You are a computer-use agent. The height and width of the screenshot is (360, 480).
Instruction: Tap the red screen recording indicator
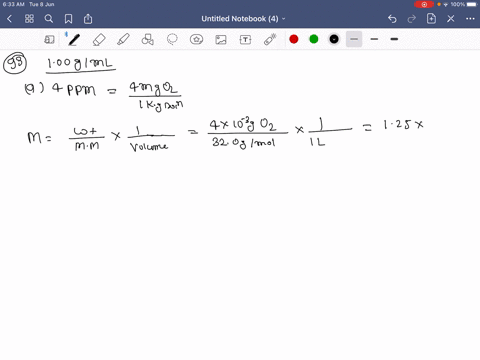[x=424, y=5]
